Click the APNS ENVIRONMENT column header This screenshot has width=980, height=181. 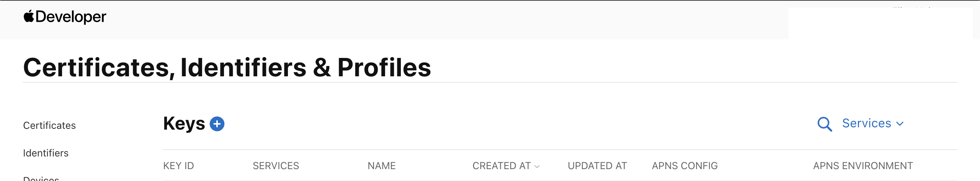tap(863, 166)
